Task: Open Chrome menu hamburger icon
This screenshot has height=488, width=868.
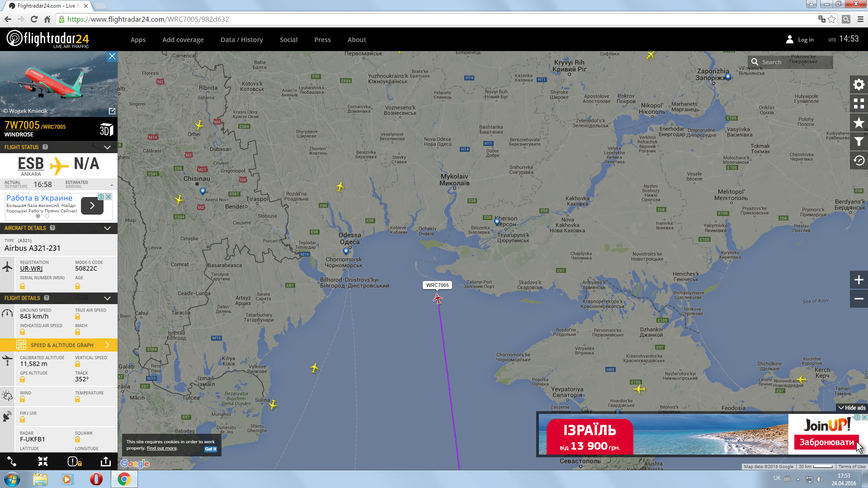Action: (860, 19)
